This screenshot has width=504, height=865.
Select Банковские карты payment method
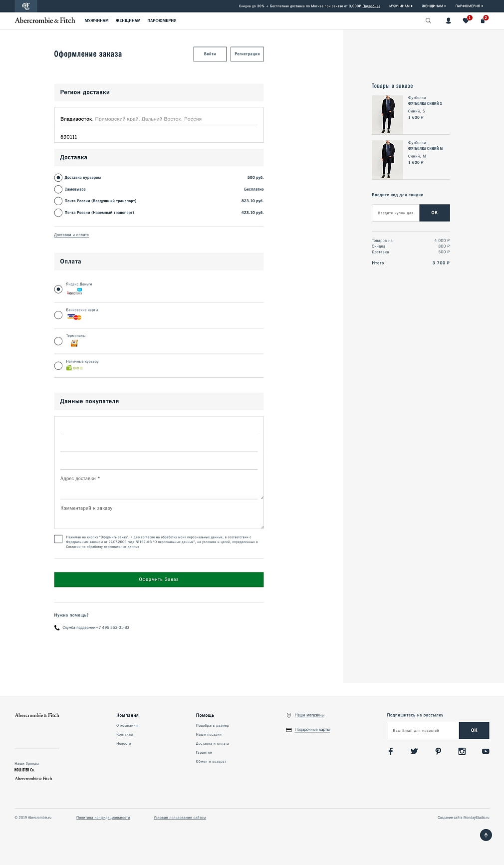58,315
